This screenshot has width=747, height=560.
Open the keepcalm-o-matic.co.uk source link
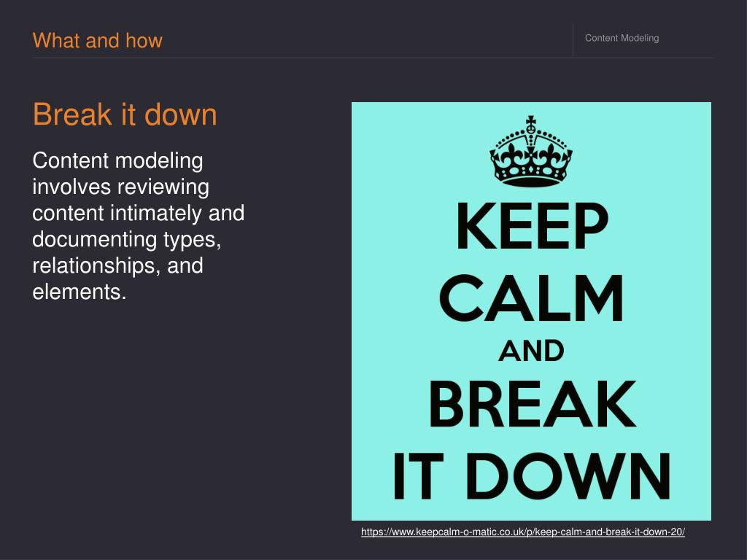coord(522,532)
